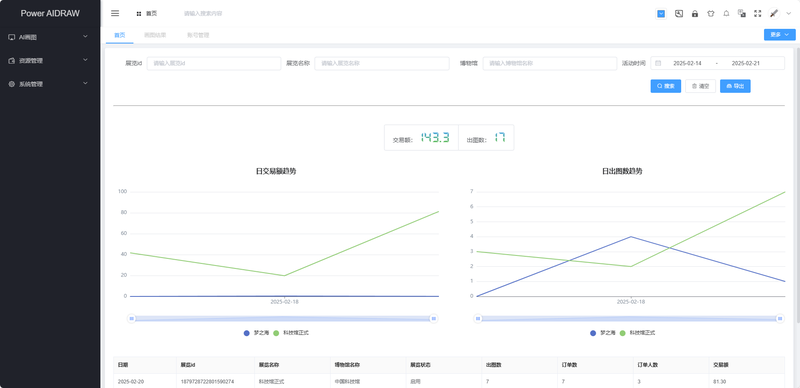Click the user avatar with sword image
Image resolution: width=800 pixels, height=388 pixels.
click(x=774, y=14)
